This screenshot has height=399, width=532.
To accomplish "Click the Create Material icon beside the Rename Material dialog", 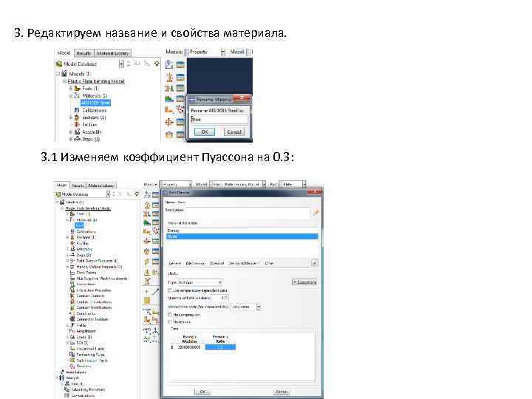I will 169,64.
